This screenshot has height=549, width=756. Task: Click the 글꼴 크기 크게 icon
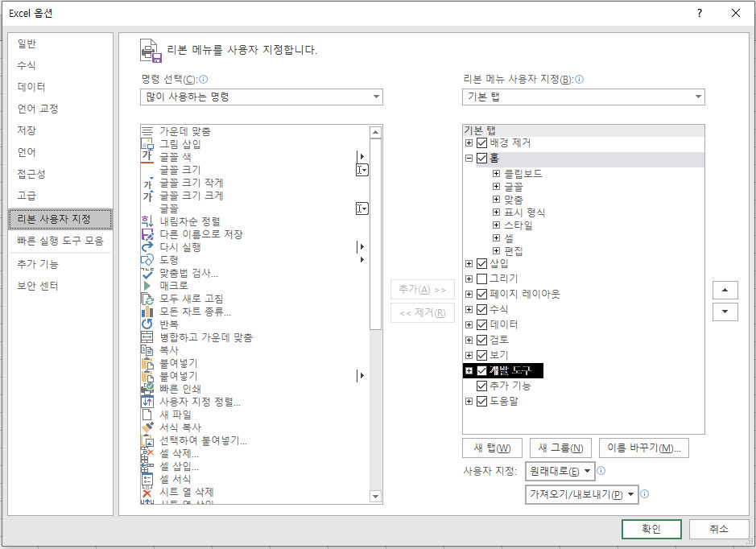(147, 196)
